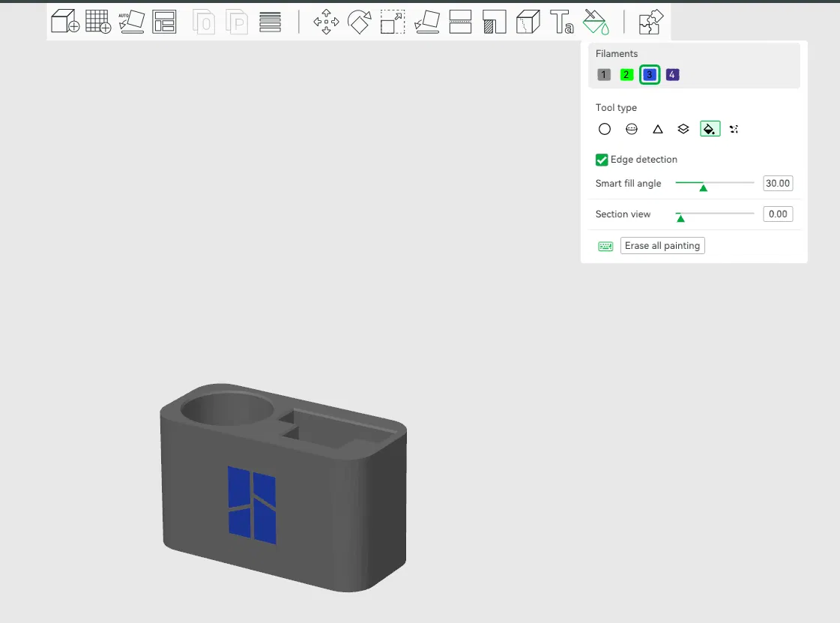This screenshot has width=840, height=623.
Task: Toggle the Color painting bucket tool
Action: pyautogui.click(x=596, y=22)
